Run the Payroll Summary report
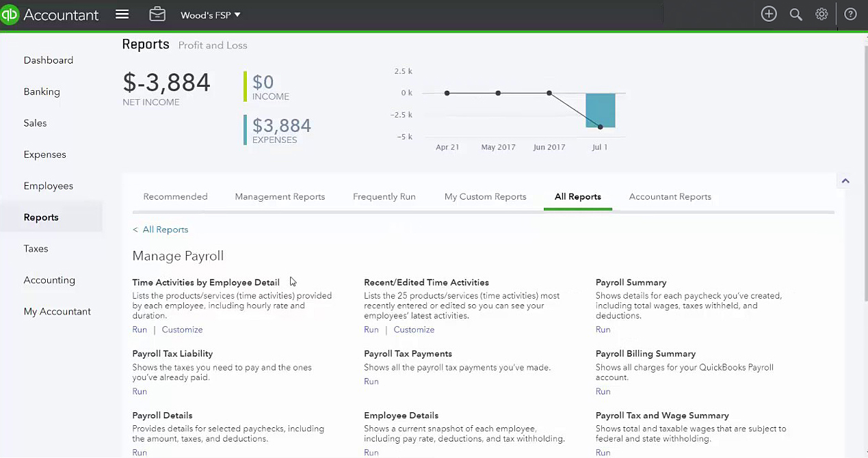The image size is (868, 458). tap(603, 329)
